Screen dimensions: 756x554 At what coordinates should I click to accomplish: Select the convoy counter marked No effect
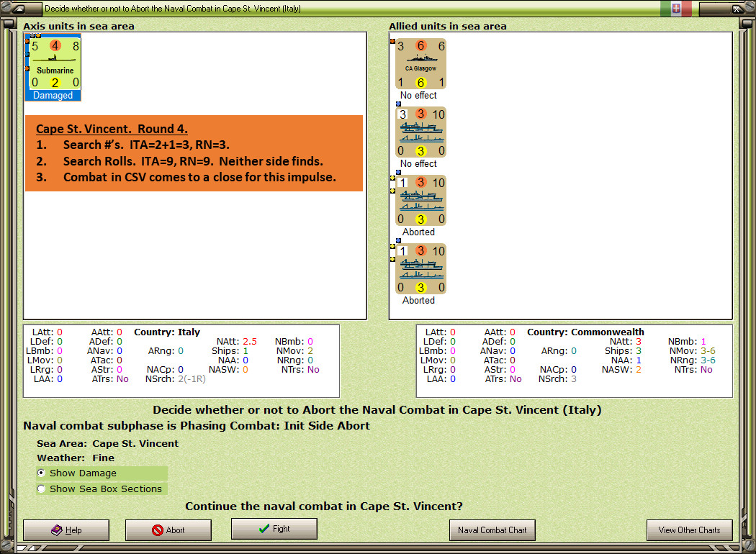420,132
